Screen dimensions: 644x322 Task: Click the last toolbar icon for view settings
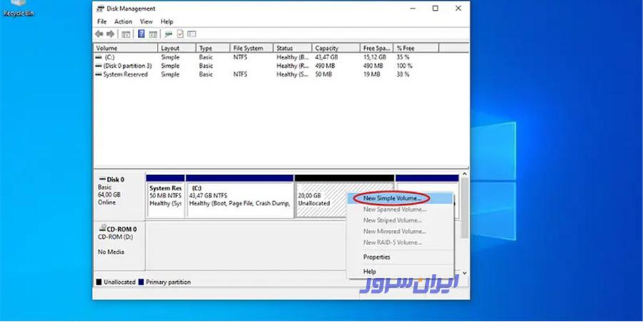(x=192, y=34)
